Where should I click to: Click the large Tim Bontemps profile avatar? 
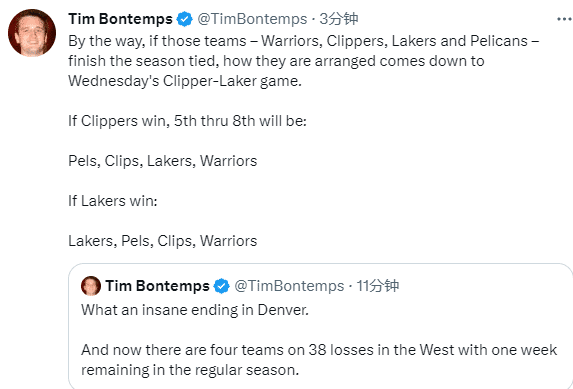[32, 33]
